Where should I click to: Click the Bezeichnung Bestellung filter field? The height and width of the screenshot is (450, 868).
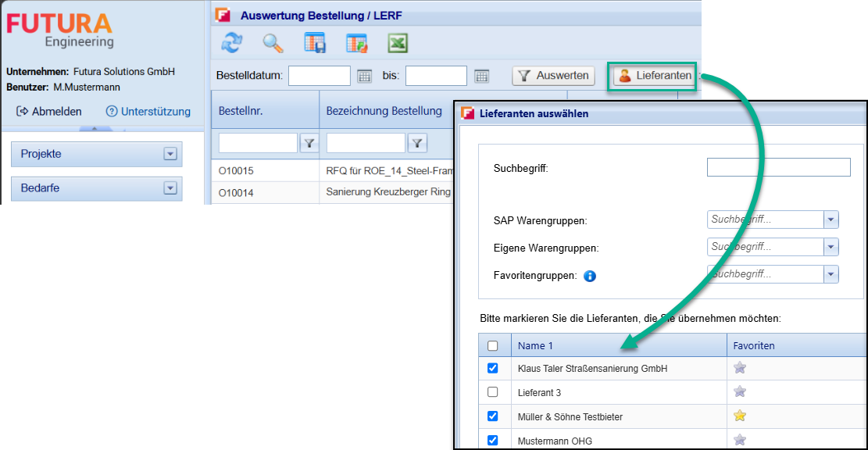click(366, 143)
